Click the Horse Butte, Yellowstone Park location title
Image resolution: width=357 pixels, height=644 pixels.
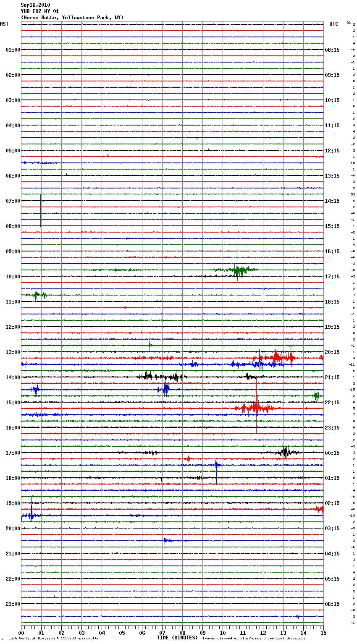pyautogui.click(x=72, y=18)
